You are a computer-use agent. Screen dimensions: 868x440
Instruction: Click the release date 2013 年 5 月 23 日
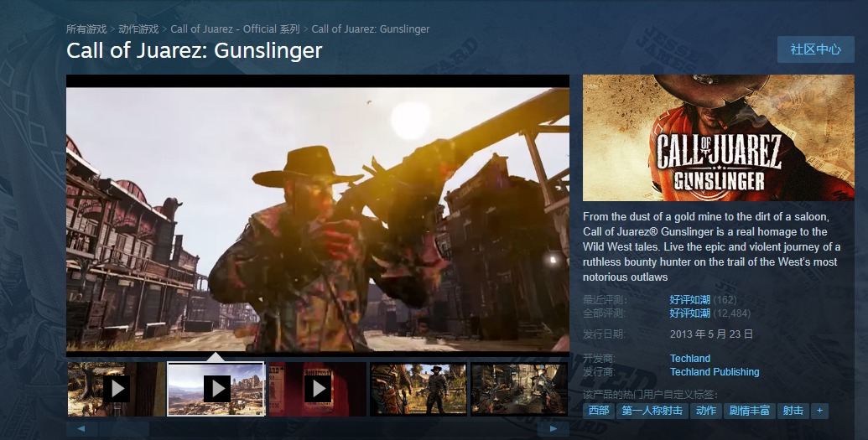pos(711,334)
